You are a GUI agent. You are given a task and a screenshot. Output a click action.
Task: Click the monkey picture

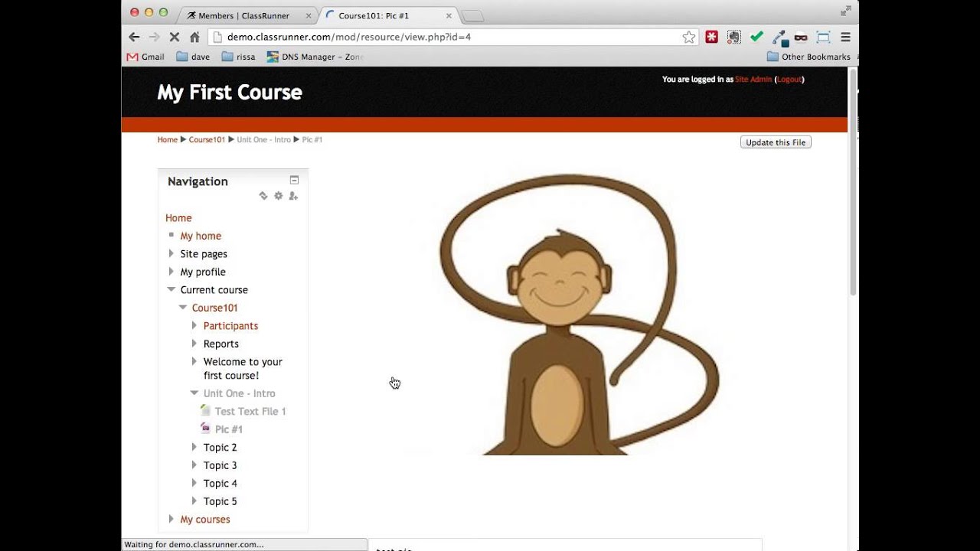coord(580,315)
